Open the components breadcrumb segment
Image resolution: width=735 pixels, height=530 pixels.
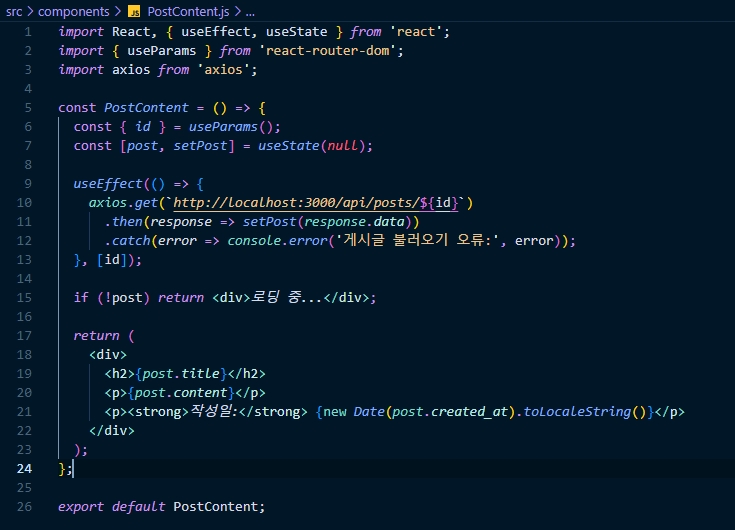pos(74,12)
